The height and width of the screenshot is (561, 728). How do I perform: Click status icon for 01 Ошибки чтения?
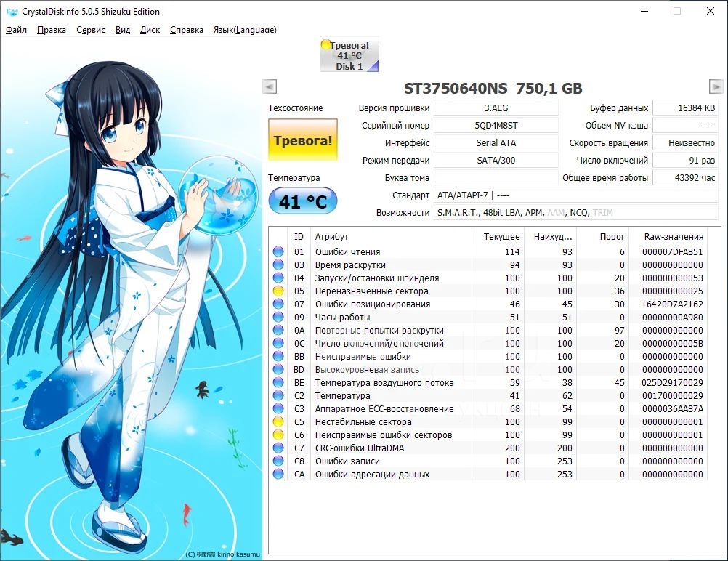(x=278, y=251)
